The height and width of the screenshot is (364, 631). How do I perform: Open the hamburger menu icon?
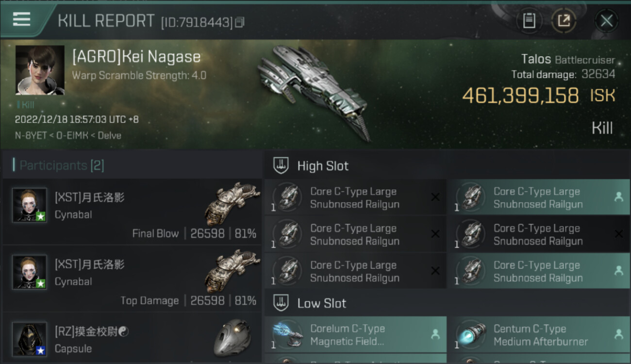(21, 19)
